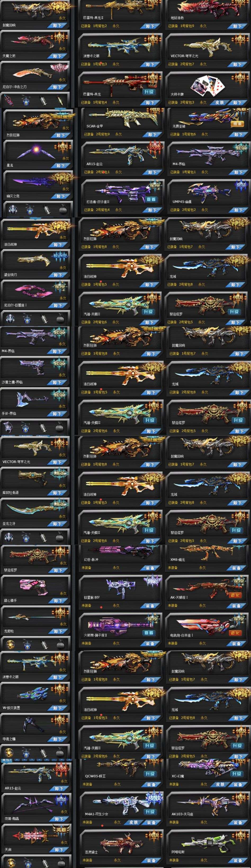Click 组装 on 无畏圣骑
251x868 pixels.
[x=237, y=124]
